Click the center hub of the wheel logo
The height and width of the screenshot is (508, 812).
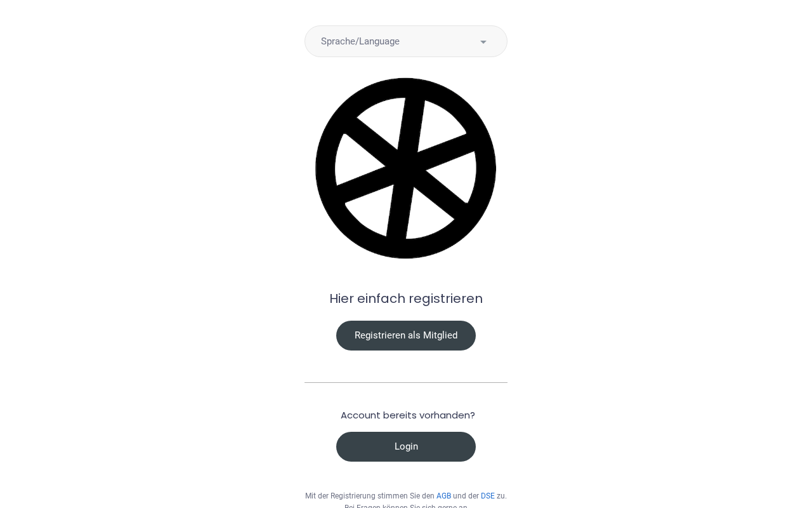[406, 168]
